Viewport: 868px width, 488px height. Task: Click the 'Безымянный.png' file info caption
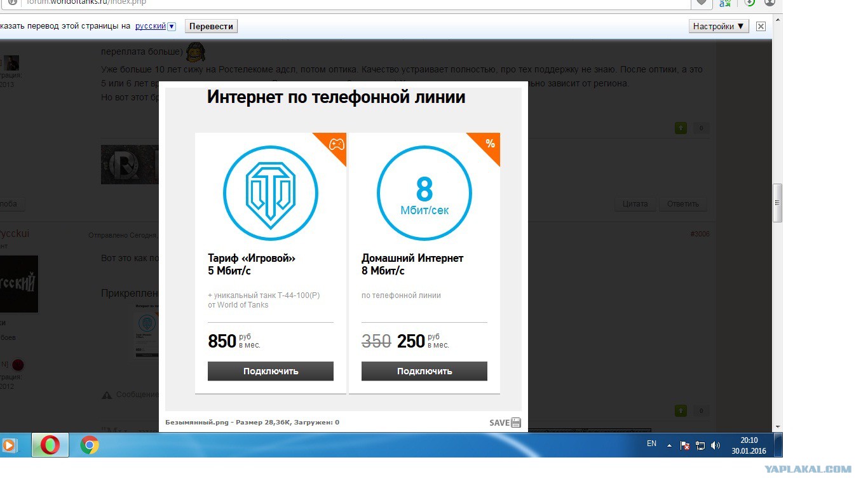coord(252,422)
